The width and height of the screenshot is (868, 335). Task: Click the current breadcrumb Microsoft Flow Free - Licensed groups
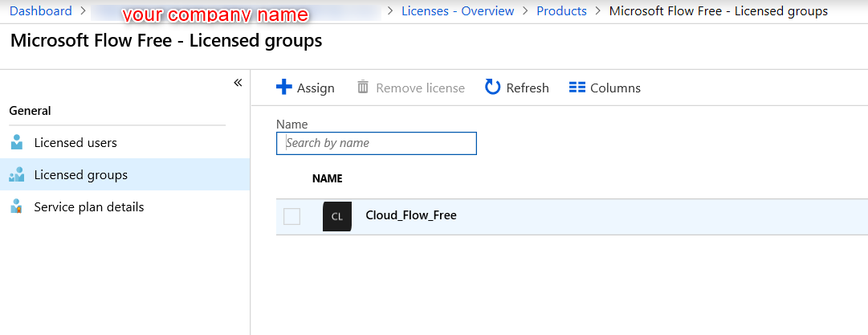pos(719,11)
